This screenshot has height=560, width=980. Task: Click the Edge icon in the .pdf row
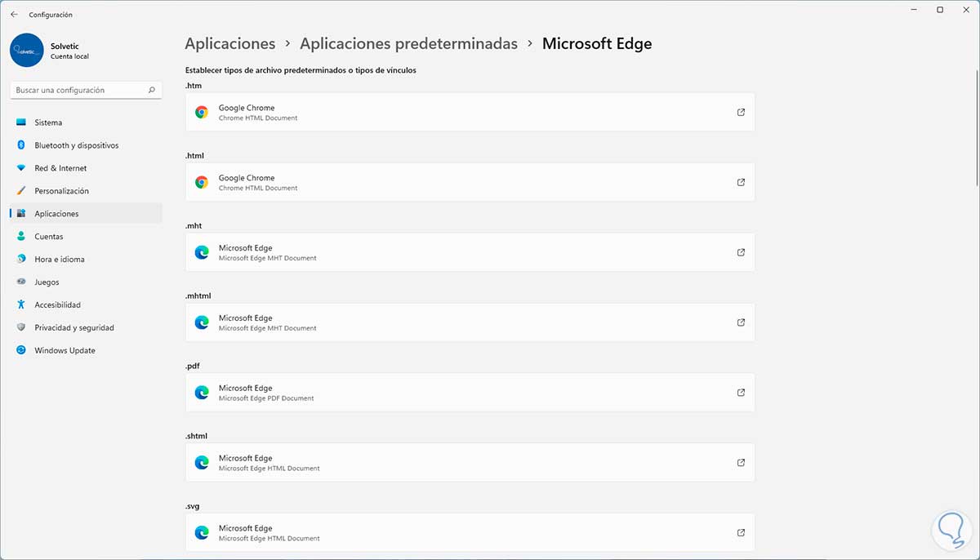click(x=202, y=393)
